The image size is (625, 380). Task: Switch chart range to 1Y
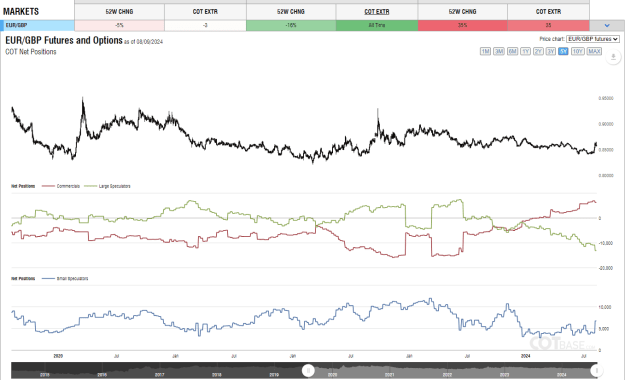pyautogui.click(x=525, y=51)
